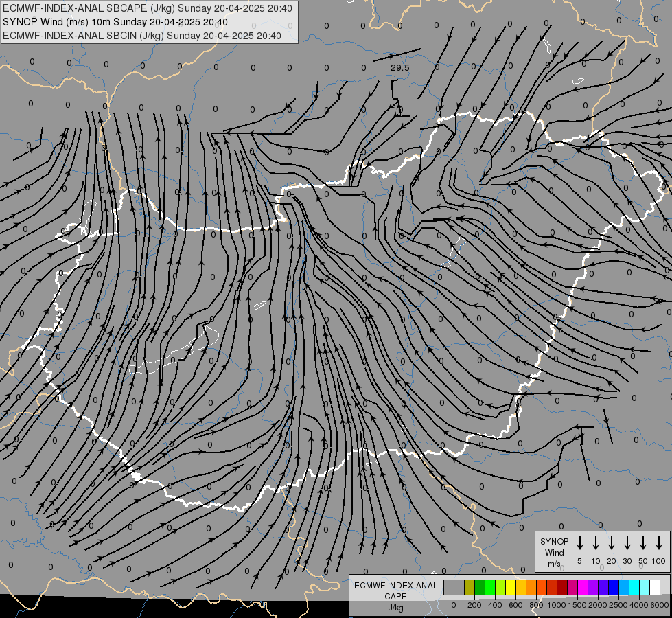672x618 pixels.
Task: Click the SYNOP Wind 10m title line
Action: pyautogui.click(x=115, y=22)
